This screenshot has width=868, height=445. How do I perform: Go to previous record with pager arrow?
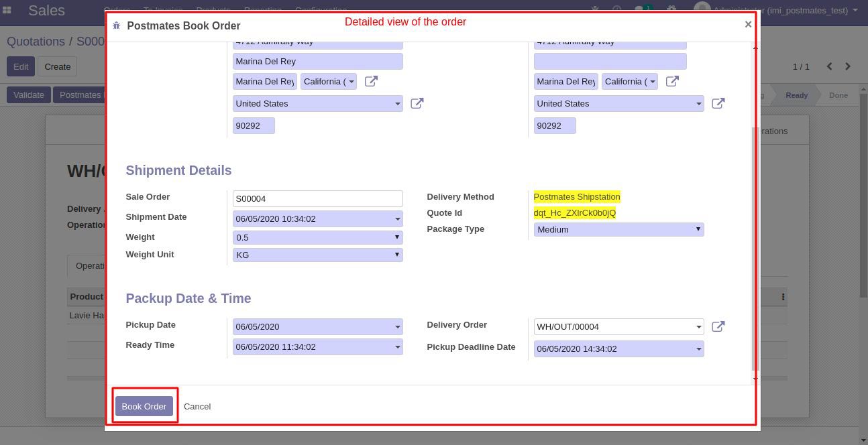click(830, 66)
